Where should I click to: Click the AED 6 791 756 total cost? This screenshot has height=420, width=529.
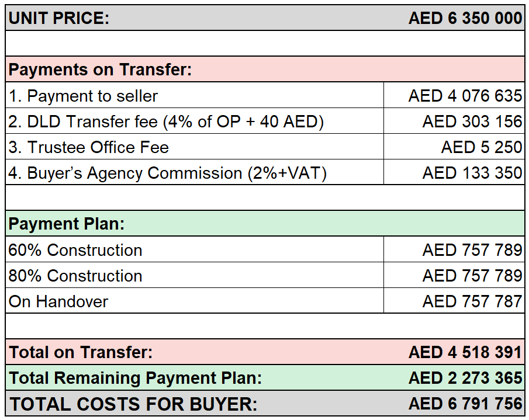click(465, 404)
